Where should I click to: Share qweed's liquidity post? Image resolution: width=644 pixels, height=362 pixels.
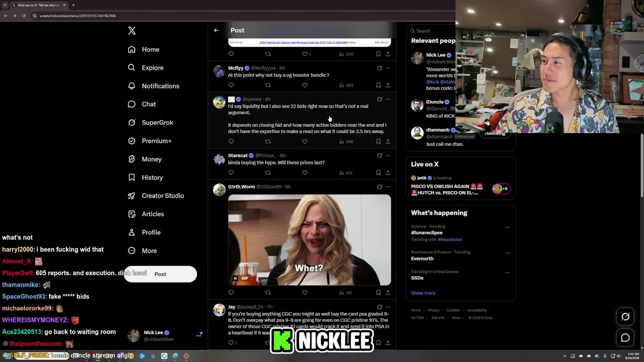coord(388,142)
